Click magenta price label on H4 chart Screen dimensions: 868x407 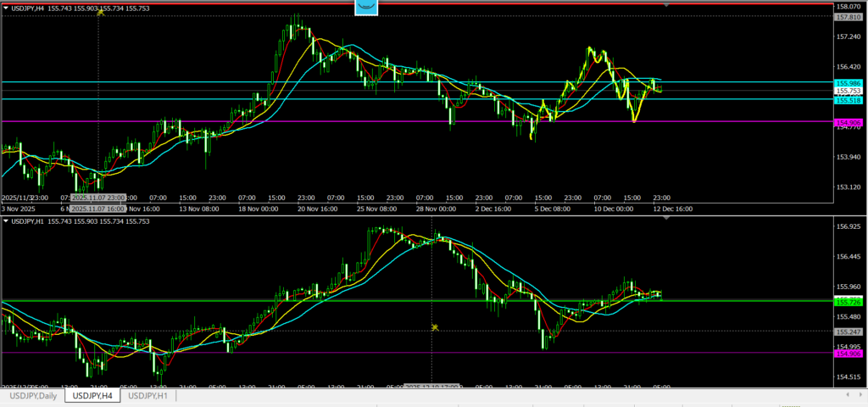tap(849, 123)
